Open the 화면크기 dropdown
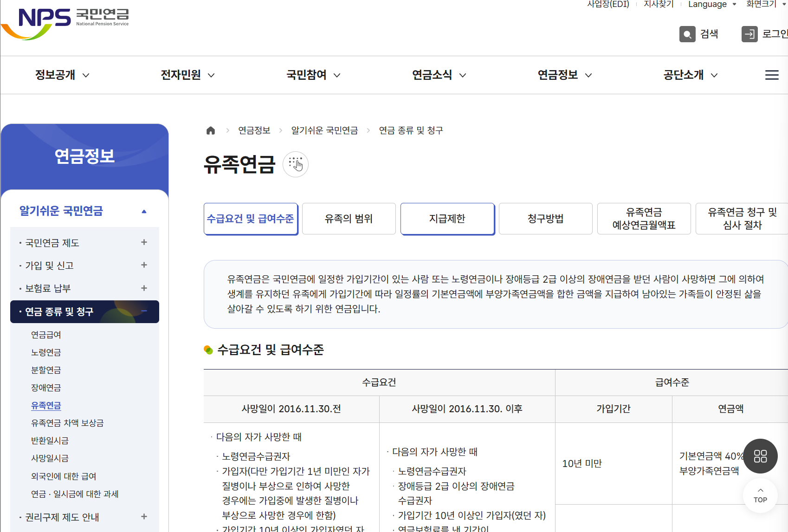The width and height of the screenshot is (788, 532). click(766, 4)
